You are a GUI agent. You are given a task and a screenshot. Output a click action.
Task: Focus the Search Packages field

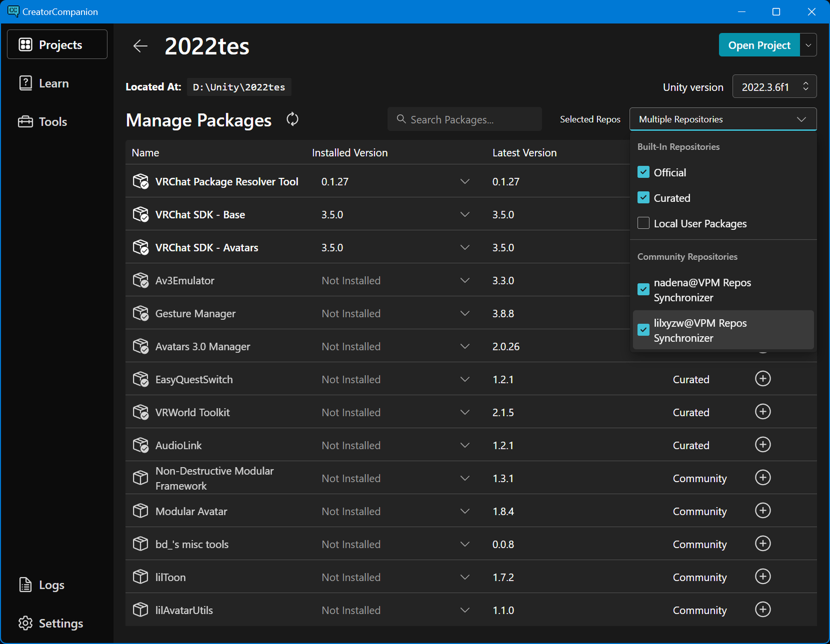(465, 119)
